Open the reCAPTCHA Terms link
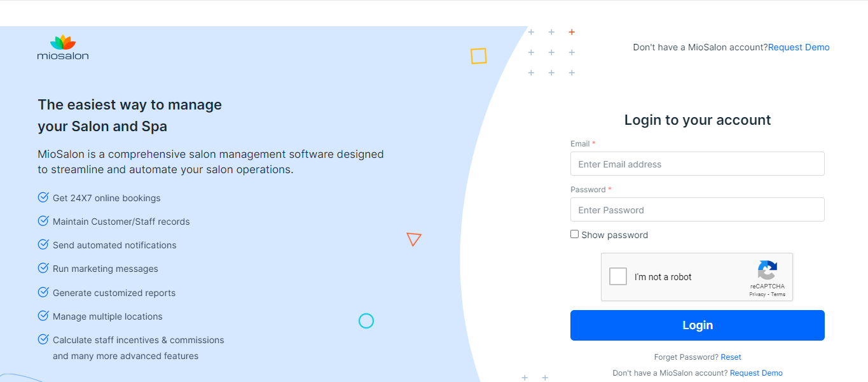 click(778, 295)
